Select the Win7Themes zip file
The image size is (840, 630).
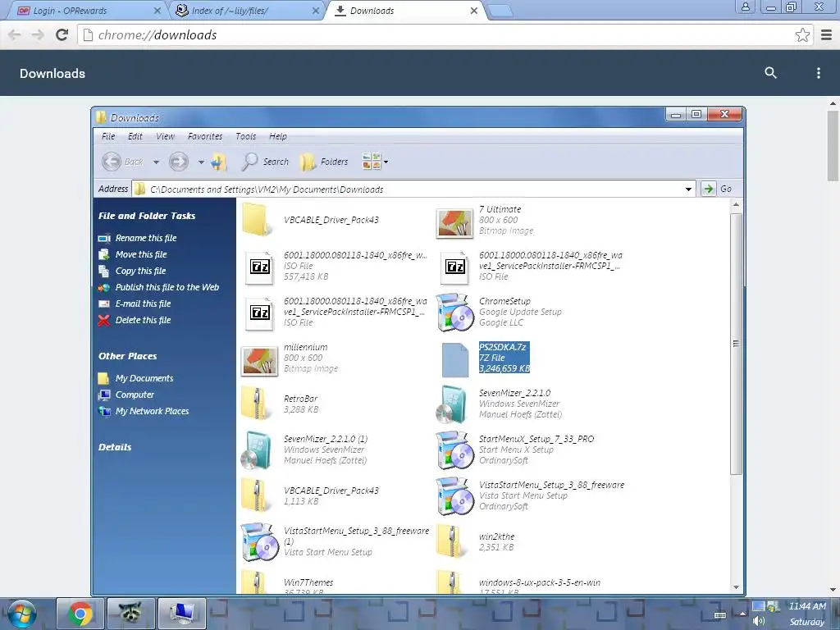286,582
